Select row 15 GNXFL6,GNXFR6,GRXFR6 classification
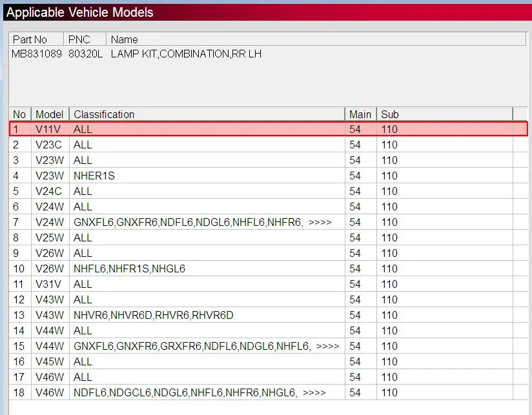Image resolution: width=532 pixels, height=415 pixels. click(x=192, y=346)
